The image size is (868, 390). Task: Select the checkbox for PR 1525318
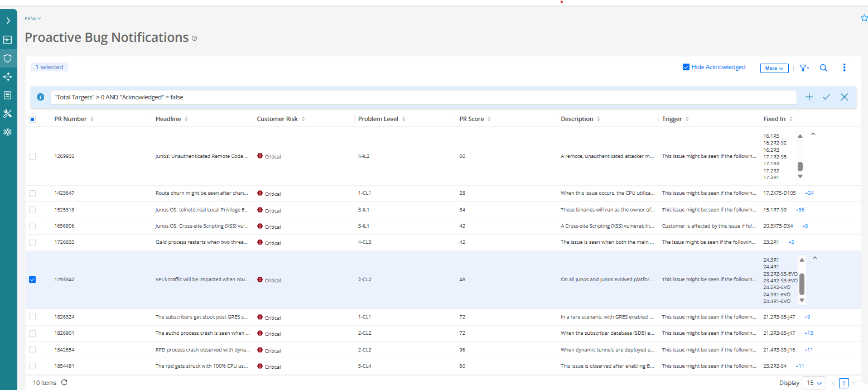click(x=32, y=210)
